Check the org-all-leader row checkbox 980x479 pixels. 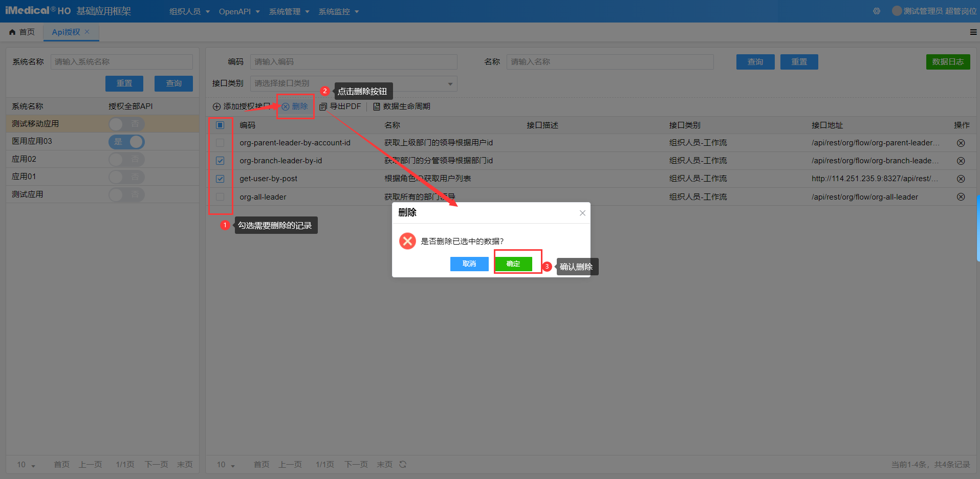(x=220, y=197)
